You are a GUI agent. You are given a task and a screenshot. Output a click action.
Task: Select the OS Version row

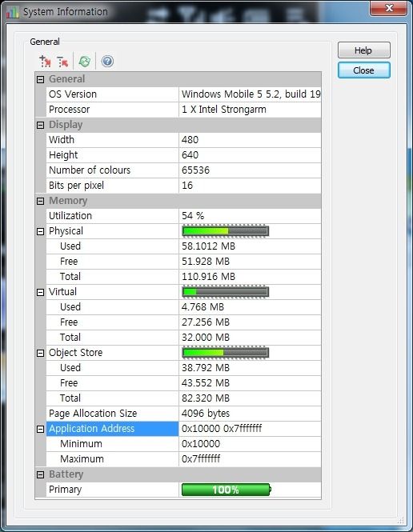(183, 94)
